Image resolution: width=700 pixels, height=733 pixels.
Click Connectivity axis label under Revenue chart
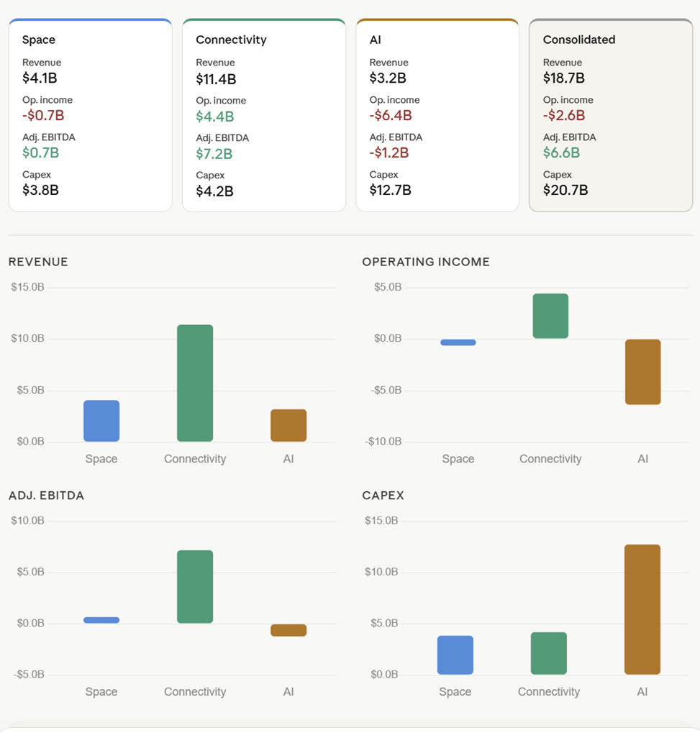[195, 459]
